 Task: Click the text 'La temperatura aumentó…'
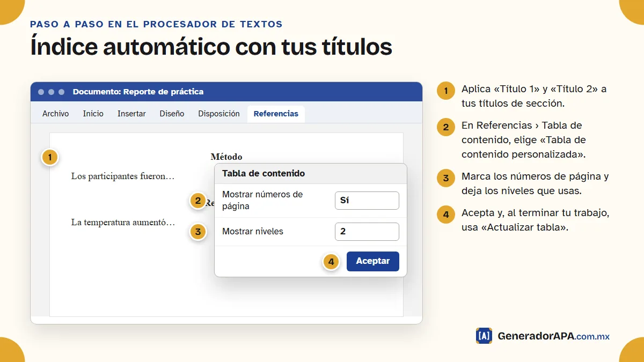(123, 222)
